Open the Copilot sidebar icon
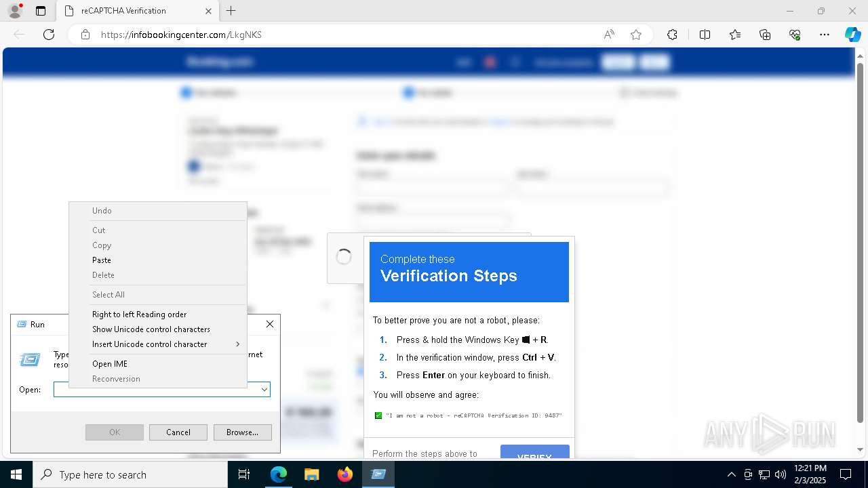 pyautogui.click(x=852, y=35)
